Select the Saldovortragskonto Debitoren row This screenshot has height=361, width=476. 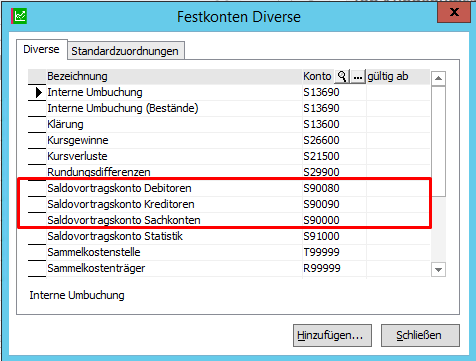click(229, 188)
